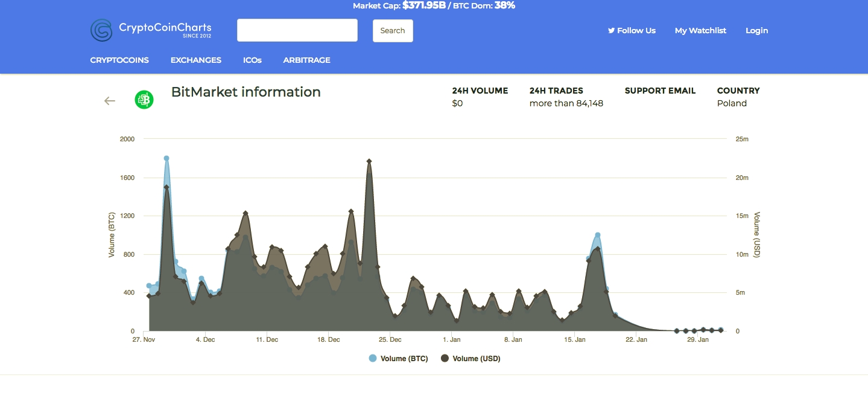Toggle the Volume (BTC) legend series
This screenshot has height=398, width=868.
click(x=398, y=359)
